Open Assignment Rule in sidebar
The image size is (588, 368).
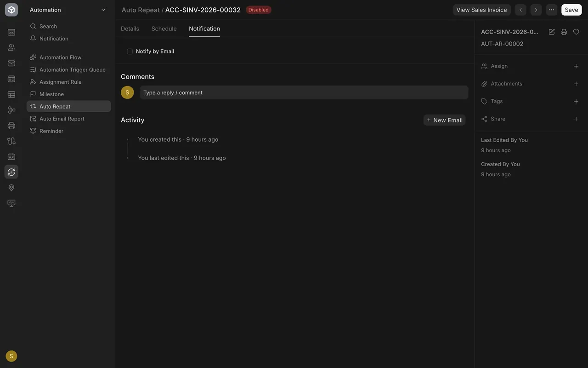[69, 82]
